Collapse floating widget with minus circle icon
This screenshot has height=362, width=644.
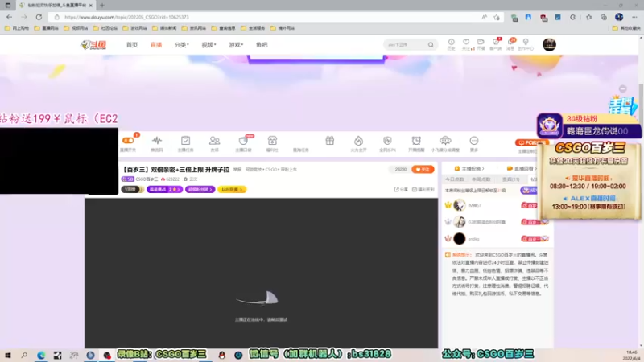(622, 88)
